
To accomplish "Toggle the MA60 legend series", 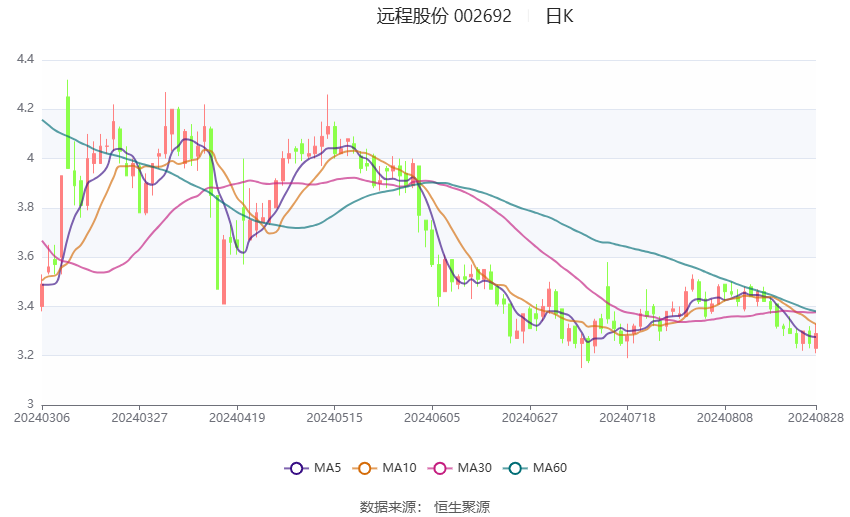I will pyautogui.click(x=535, y=468).
